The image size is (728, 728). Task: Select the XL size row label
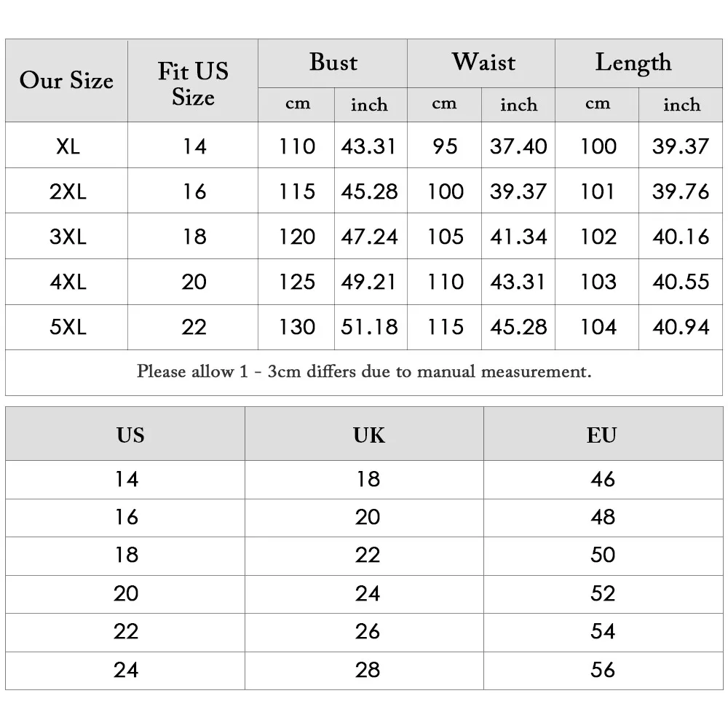[68, 146]
